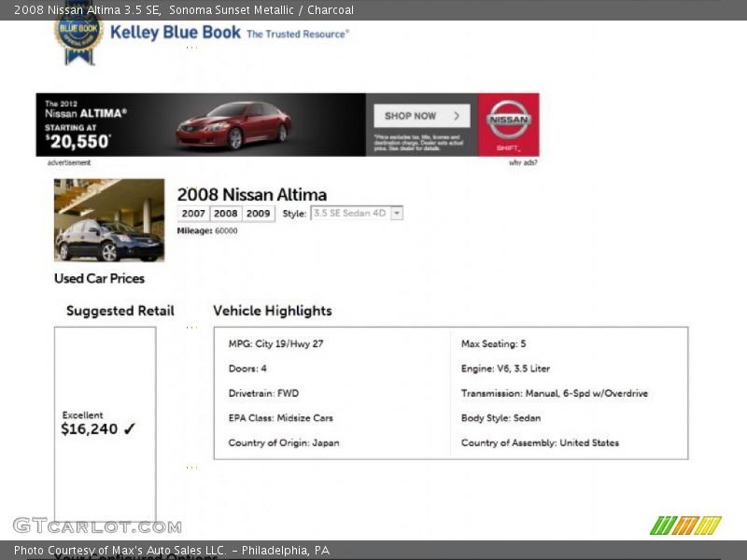Click the '2008 Nissan Altima' heading
747x560 pixels.
click(x=252, y=194)
